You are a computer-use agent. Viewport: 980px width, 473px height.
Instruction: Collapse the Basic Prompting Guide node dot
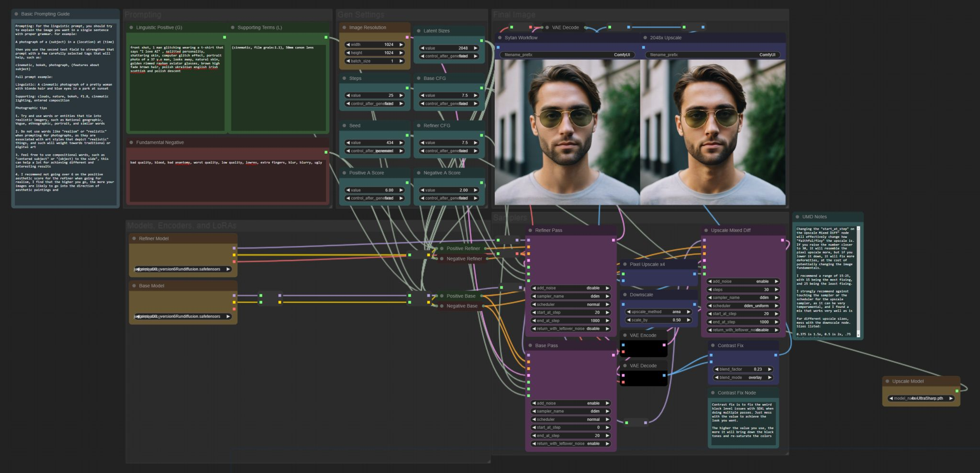(16, 14)
